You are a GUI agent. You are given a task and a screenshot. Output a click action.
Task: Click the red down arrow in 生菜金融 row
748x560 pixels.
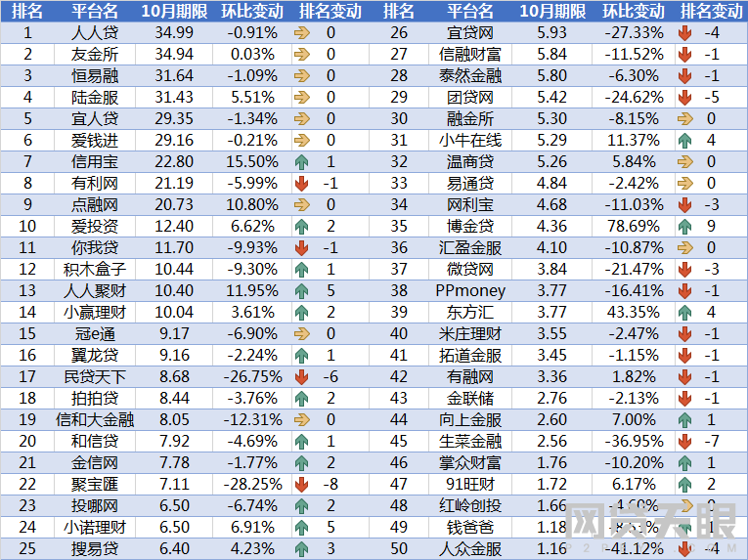[x=685, y=442]
